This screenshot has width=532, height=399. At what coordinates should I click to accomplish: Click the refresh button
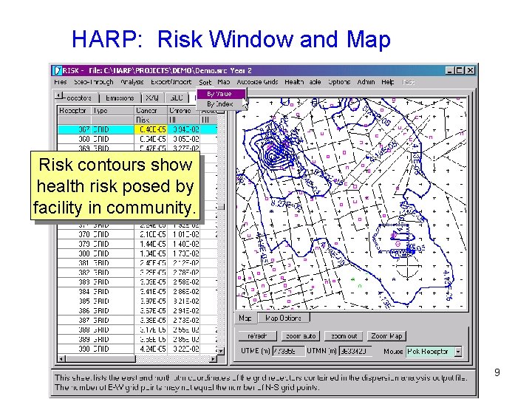[x=257, y=336]
